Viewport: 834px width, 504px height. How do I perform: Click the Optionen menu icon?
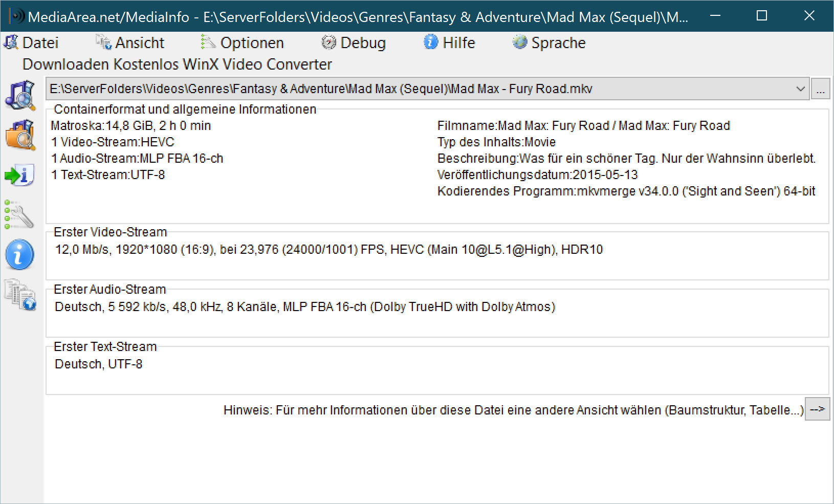pyautogui.click(x=208, y=42)
